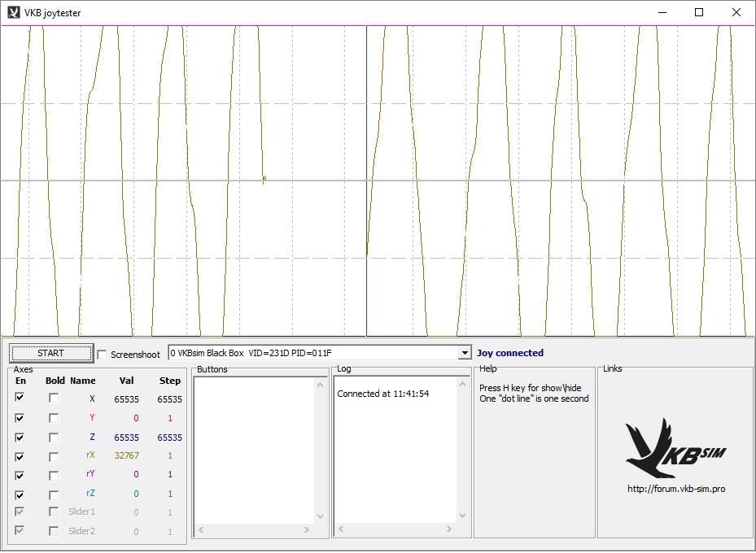Screen dimensions: 756x553
Task: Click the 'Joy connected' status text
Action: point(510,353)
